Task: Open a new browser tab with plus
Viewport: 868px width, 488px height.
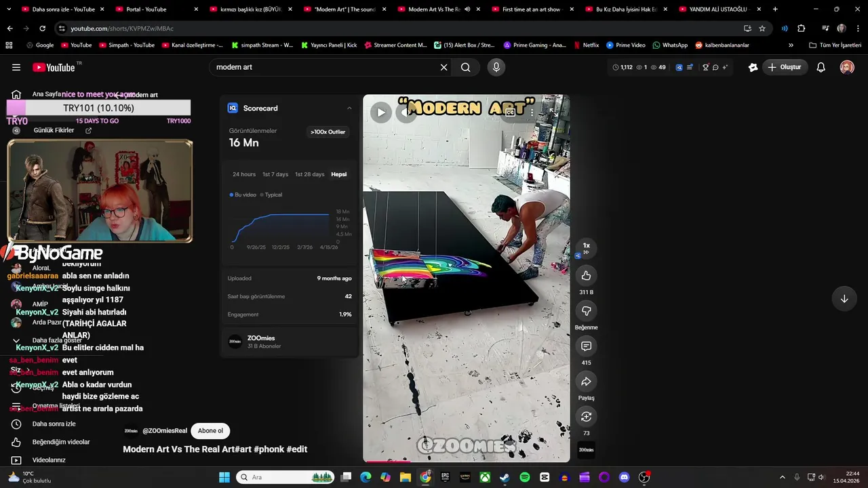Action: click(x=775, y=9)
